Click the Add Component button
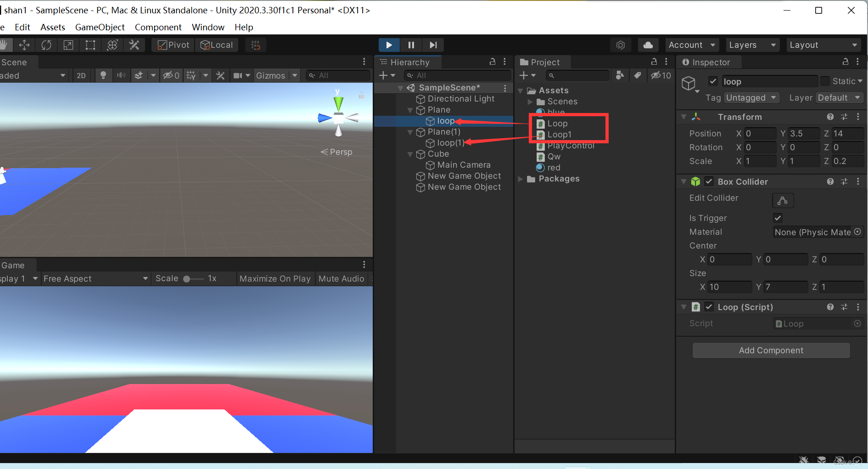Screen dimensions: 868x469 (x=771, y=350)
